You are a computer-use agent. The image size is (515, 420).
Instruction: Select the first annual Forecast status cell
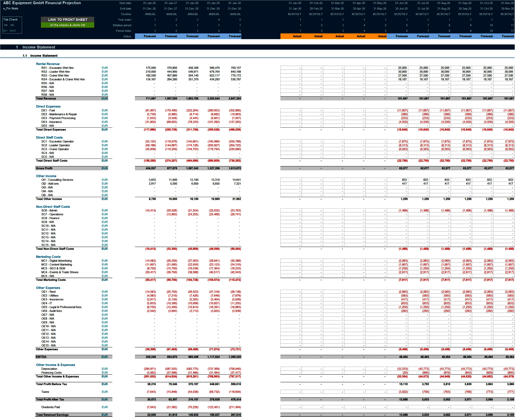point(149,36)
